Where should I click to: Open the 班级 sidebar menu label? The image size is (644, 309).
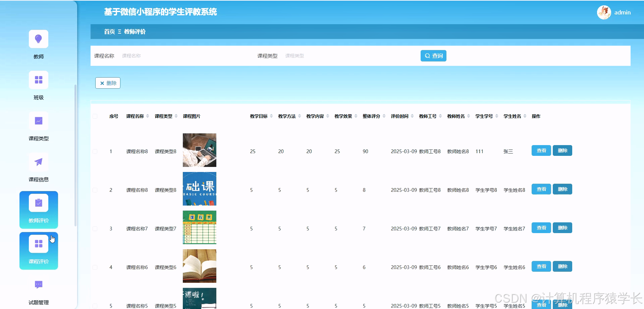pyautogui.click(x=39, y=97)
